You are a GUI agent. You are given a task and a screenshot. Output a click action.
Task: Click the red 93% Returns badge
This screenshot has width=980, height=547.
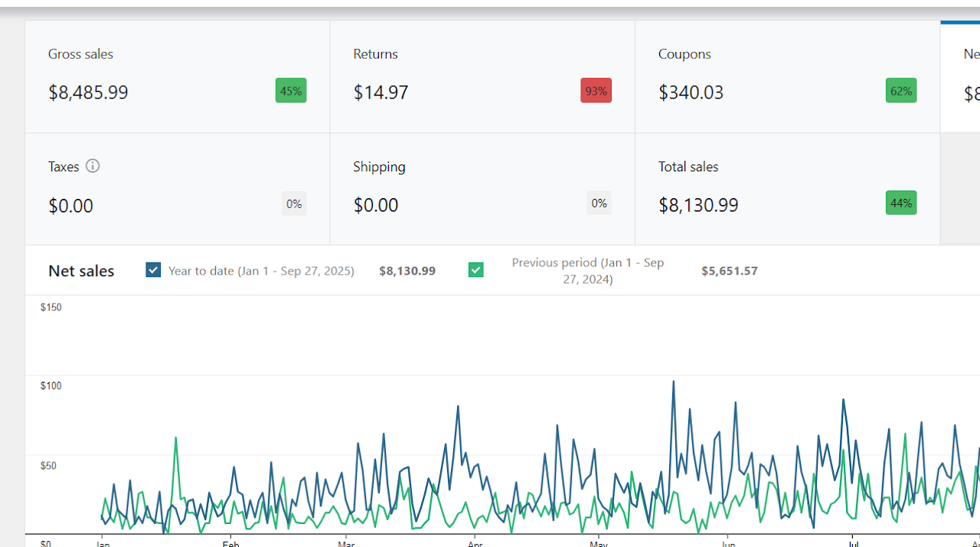[596, 91]
